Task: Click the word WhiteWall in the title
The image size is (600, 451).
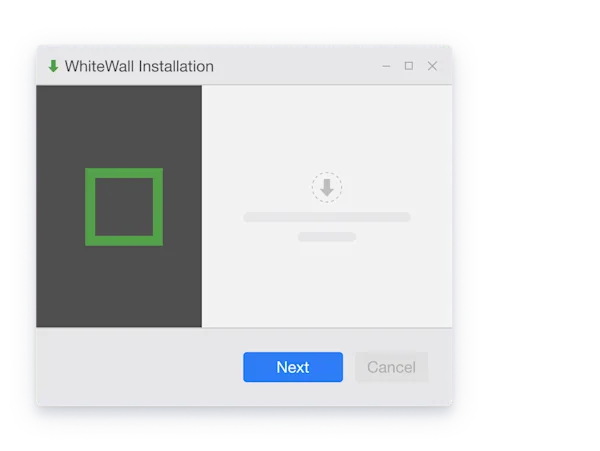Action: (99, 67)
